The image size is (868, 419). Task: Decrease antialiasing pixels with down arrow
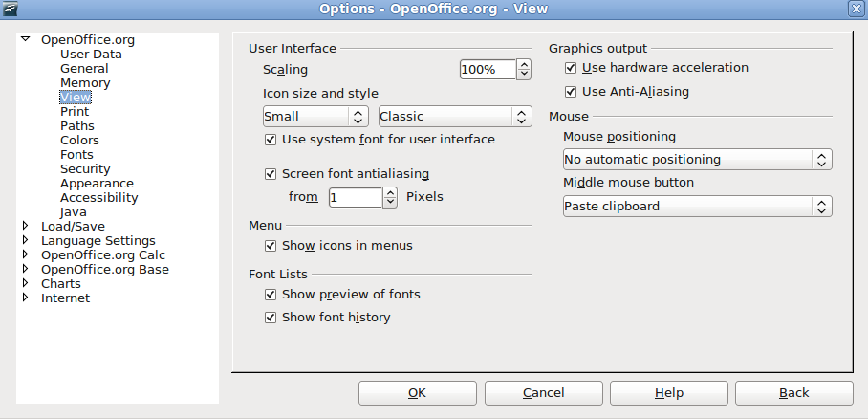pos(390,202)
